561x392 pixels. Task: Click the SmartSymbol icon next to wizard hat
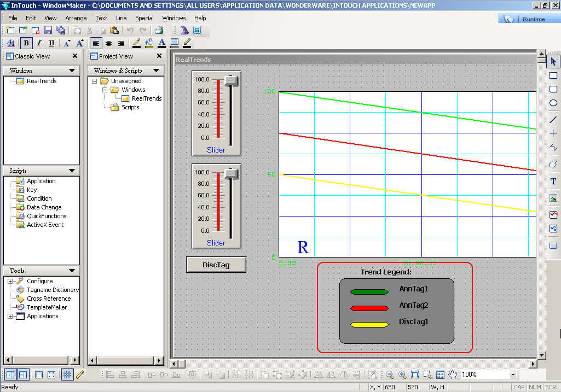tap(197, 31)
